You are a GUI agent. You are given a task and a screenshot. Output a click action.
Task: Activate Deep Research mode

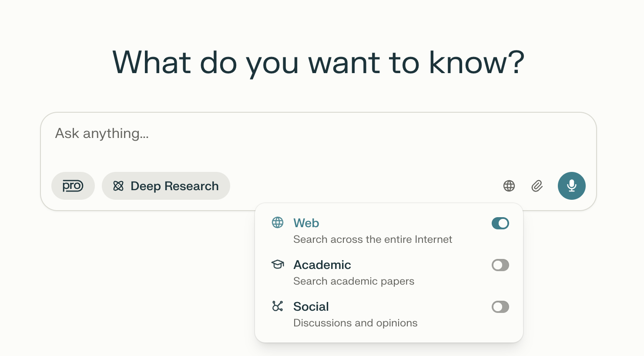(x=166, y=186)
